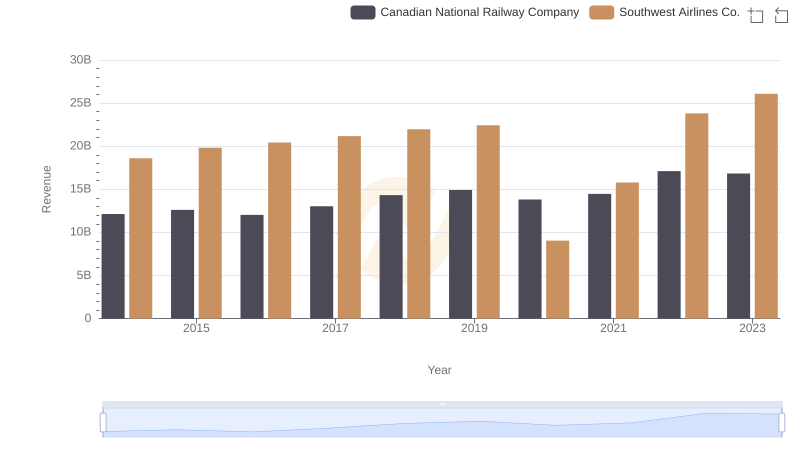Screen dimensions: 800x461
Task: Click the Southwest Airlines bar for 2022
Action: pos(696,216)
